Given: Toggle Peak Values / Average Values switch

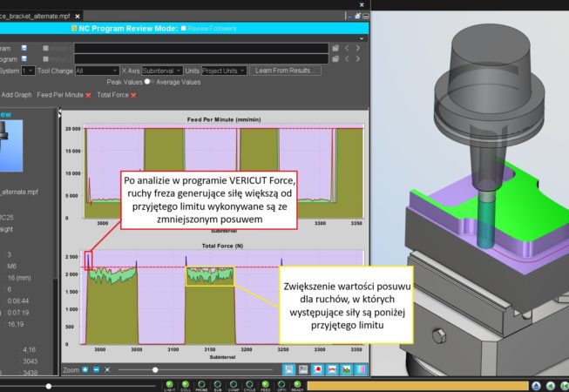Looking at the screenshot, I should tap(149, 82).
